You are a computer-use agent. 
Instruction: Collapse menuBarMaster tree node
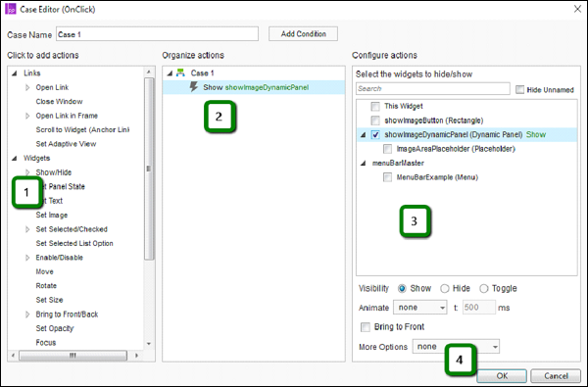click(363, 164)
